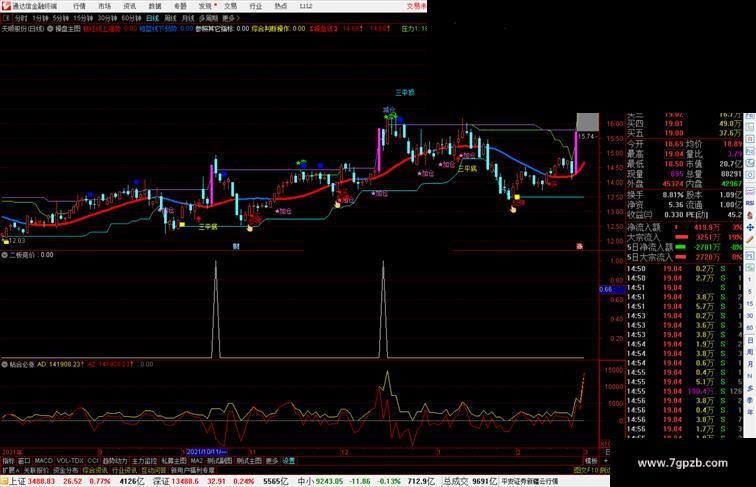Image resolution: width=756 pixels, height=487 pixels.
Task: Open the 模板 template button
Action: click(591, 461)
